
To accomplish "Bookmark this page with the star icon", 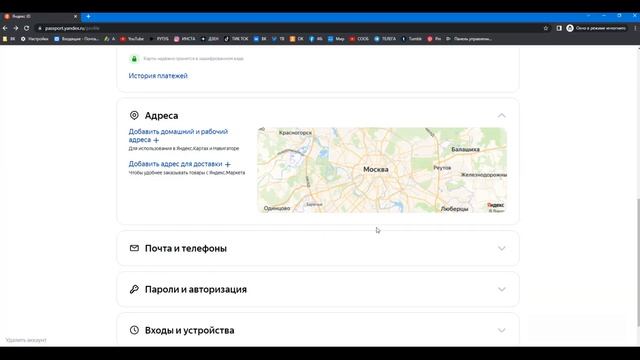I will pos(546,28).
